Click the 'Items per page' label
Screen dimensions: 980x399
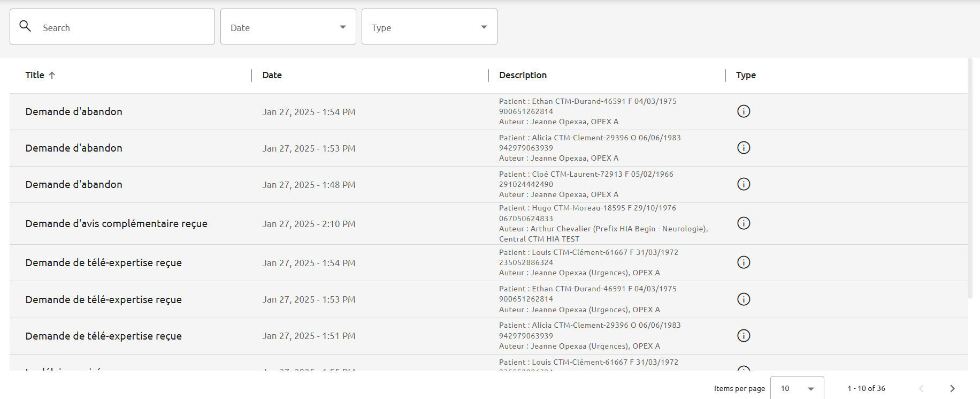pyautogui.click(x=739, y=388)
